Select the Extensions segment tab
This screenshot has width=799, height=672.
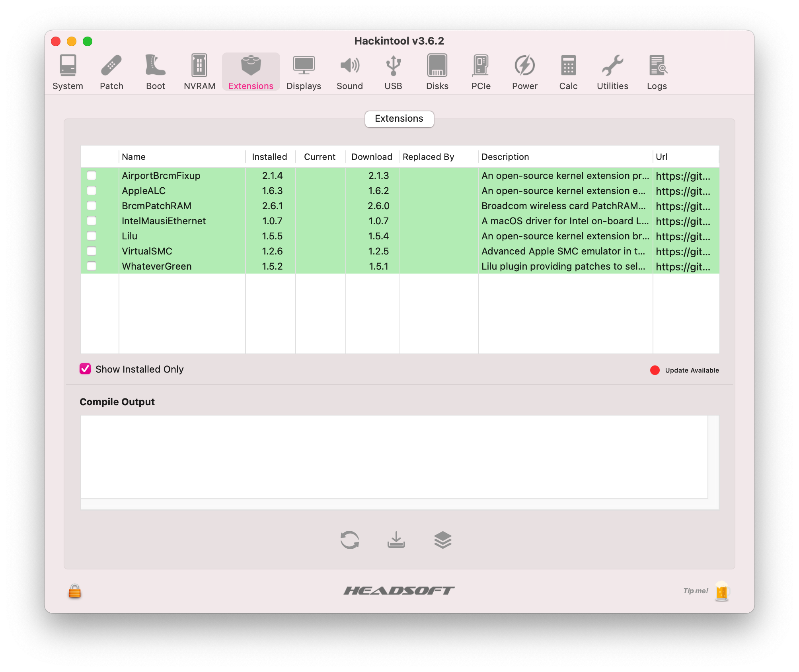click(x=399, y=118)
